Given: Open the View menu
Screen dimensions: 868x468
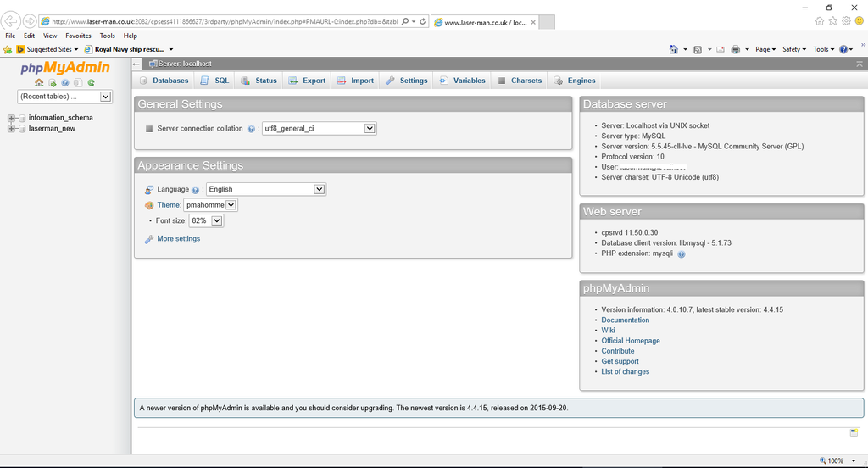Looking at the screenshot, I should click(50, 36).
